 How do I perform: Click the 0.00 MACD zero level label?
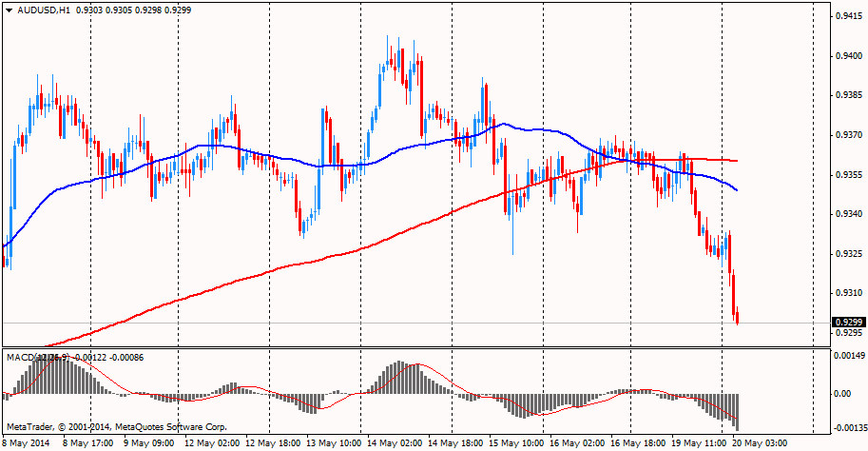tap(842, 394)
